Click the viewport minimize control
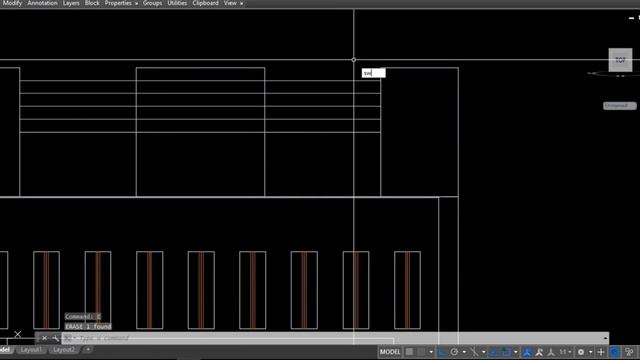640x360 pixels. tap(631, 18)
